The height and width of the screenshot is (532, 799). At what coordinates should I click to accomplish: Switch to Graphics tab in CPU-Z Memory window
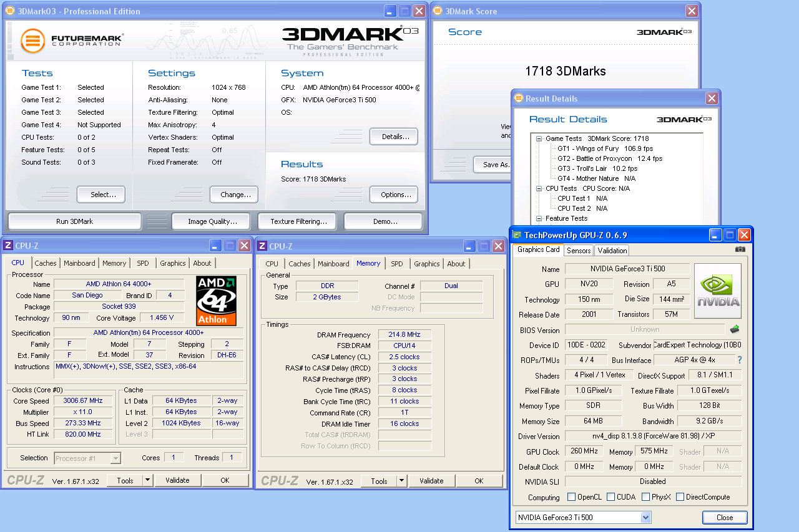427,264
